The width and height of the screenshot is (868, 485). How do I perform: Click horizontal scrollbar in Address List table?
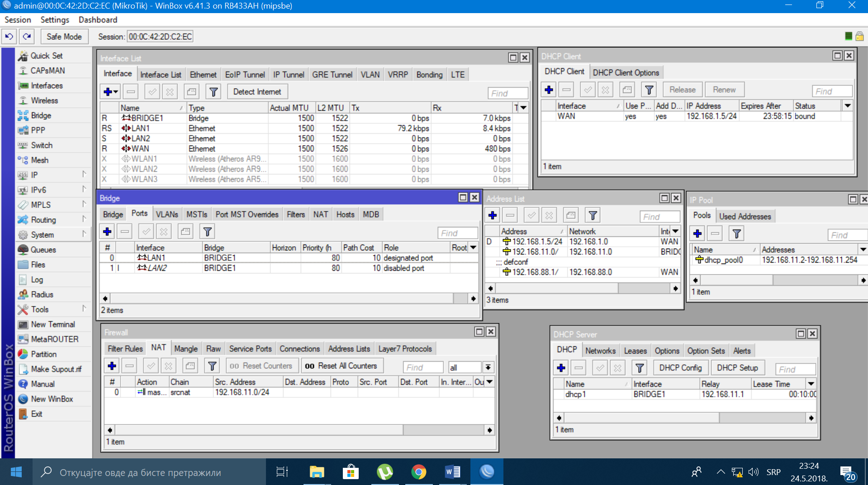click(583, 288)
